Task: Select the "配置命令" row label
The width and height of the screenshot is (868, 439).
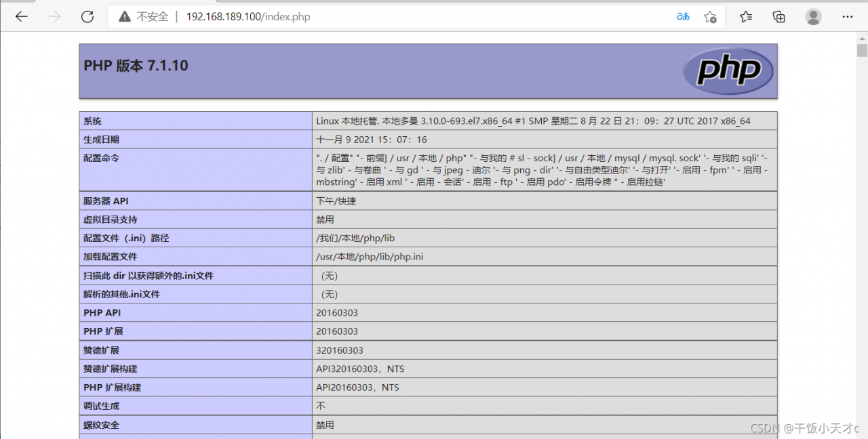Action: [101, 158]
